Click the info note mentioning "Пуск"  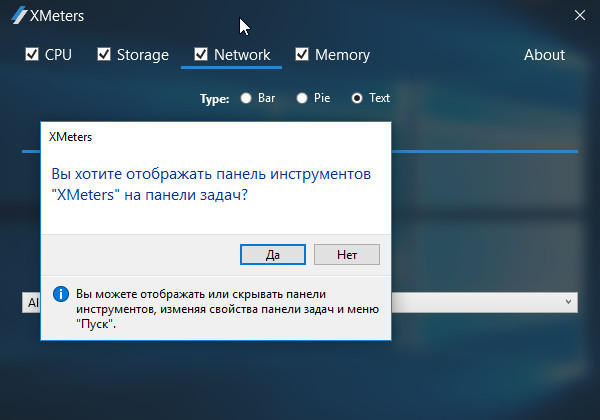[227, 309]
